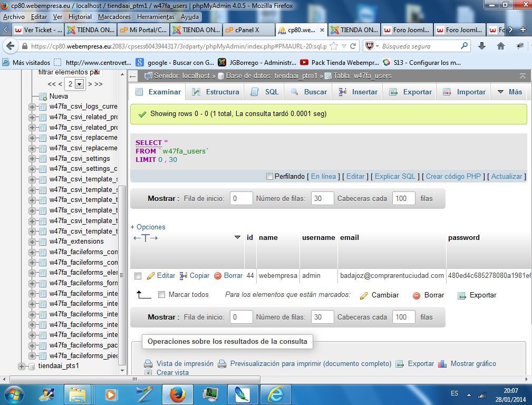532x405 pixels.
Task: Click the copy row icon next to Copiar
Action: tap(183, 276)
